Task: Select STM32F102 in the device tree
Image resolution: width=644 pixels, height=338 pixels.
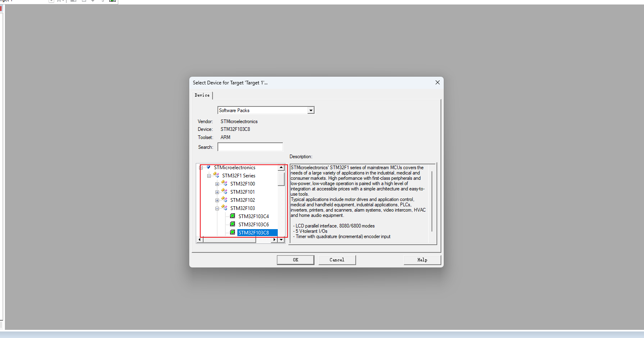Action: [x=243, y=200]
